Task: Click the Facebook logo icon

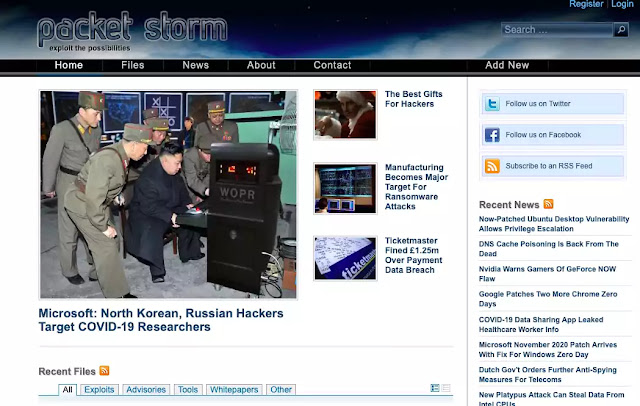Action: click(492, 135)
